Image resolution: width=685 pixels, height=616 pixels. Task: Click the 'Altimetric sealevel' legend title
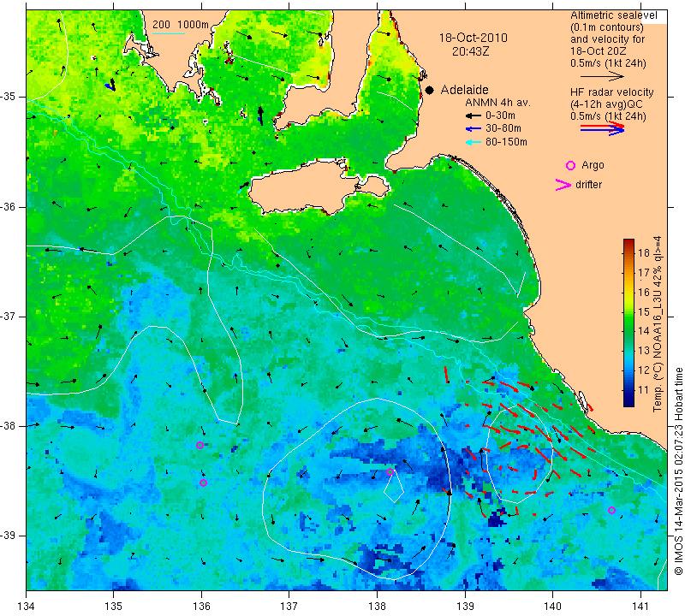click(614, 15)
